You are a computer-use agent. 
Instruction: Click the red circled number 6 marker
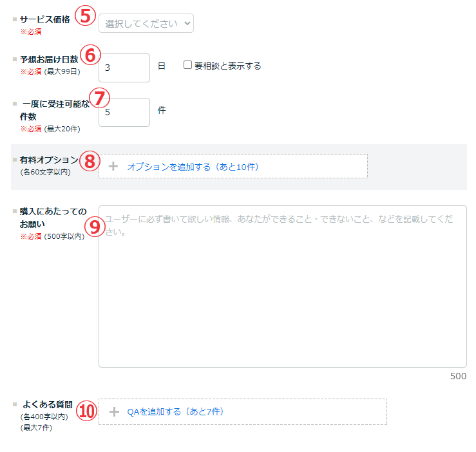[x=90, y=55]
